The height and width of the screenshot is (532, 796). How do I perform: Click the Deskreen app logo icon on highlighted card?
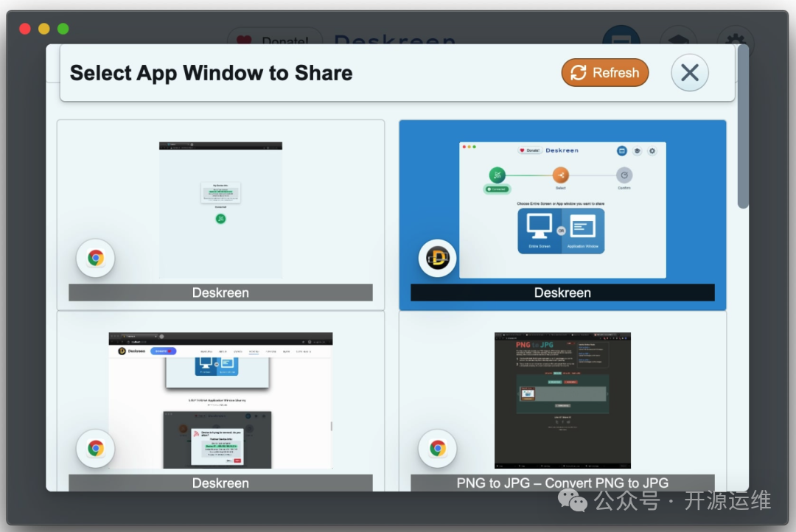click(437, 258)
